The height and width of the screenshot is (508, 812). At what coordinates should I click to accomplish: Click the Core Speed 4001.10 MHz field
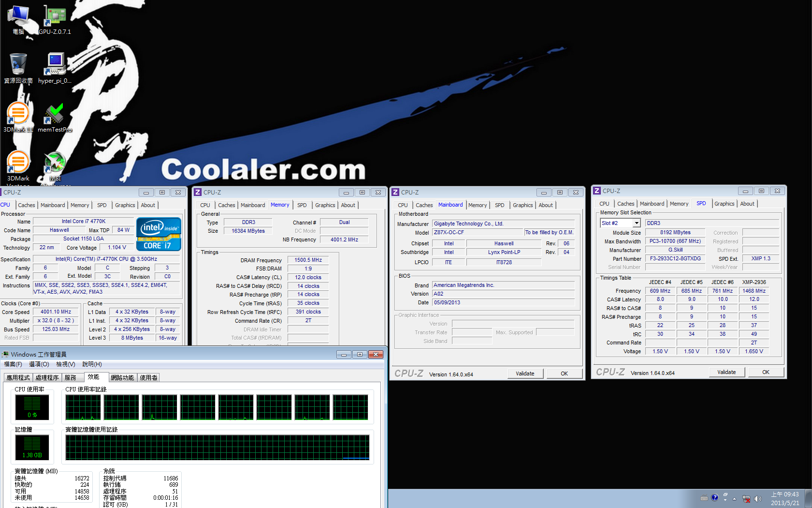point(56,312)
